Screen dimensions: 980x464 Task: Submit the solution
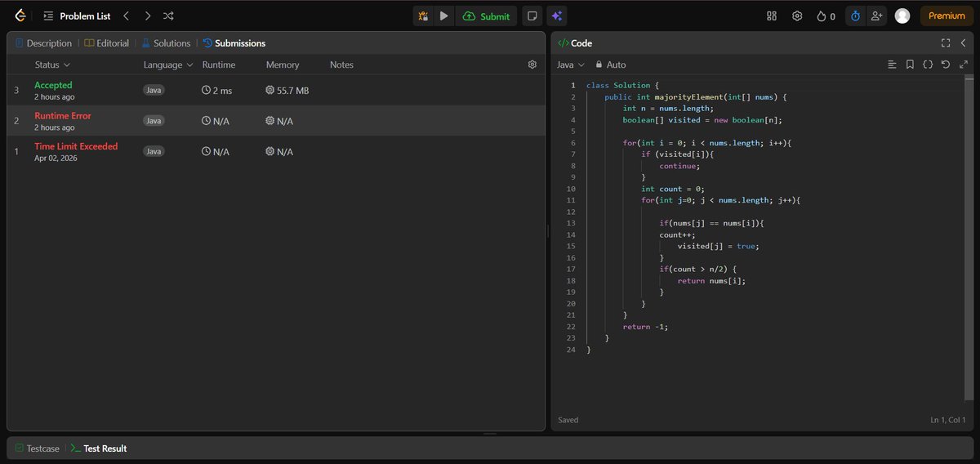coord(487,16)
